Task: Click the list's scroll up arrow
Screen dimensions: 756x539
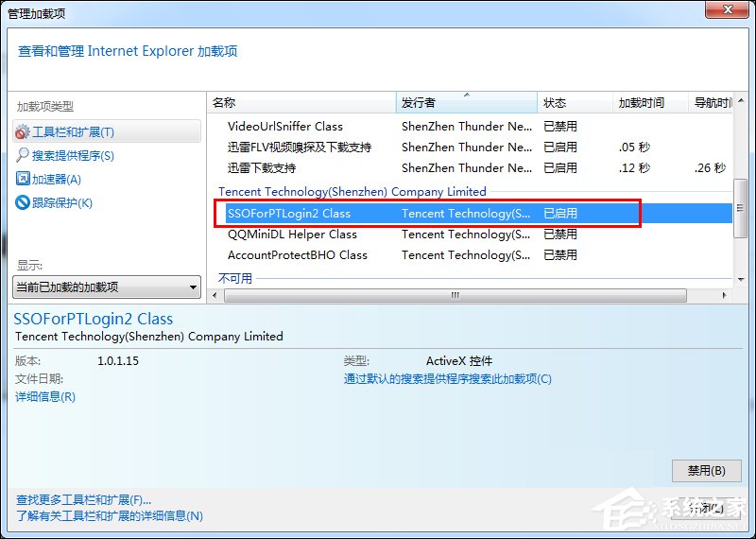Action: 741,101
